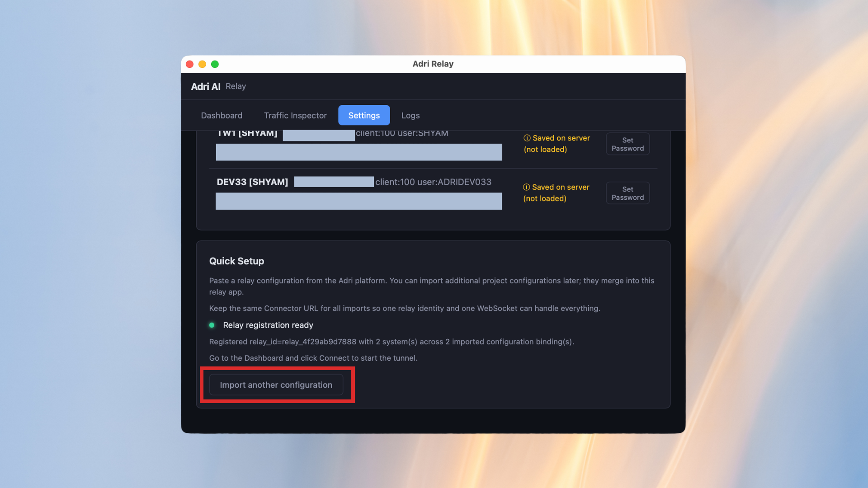Click Set Password for DEV33

click(627, 193)
